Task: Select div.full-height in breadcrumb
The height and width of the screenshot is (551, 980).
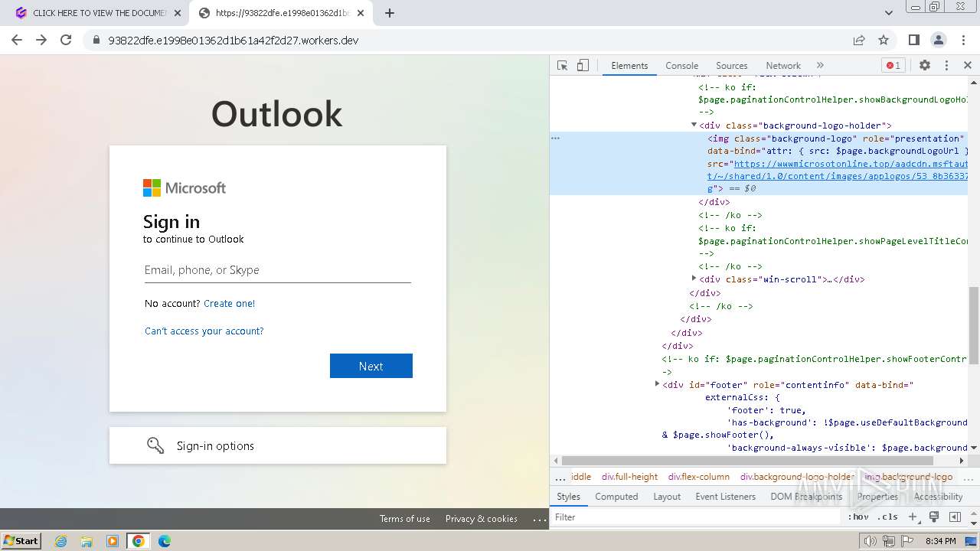Action: 629,477
